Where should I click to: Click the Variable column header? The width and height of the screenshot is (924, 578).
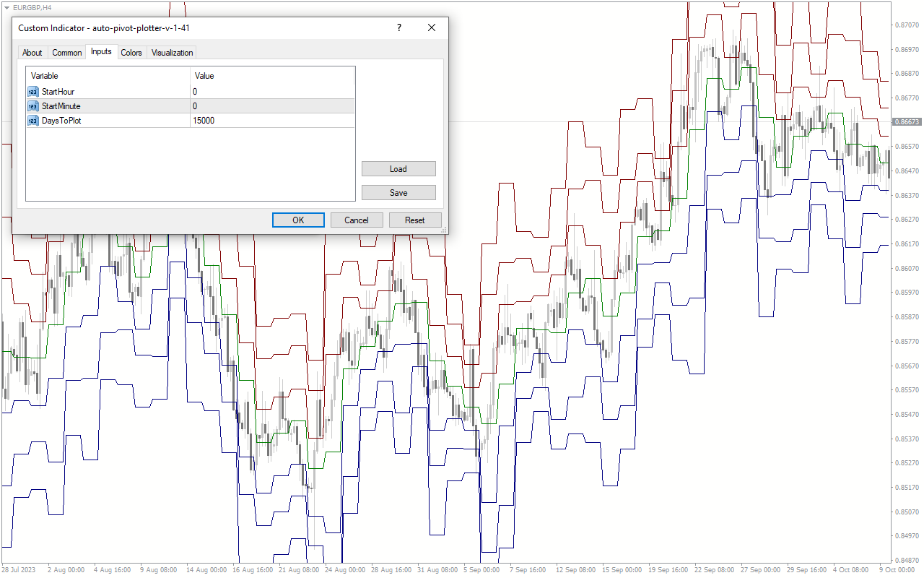pos(108,76)
